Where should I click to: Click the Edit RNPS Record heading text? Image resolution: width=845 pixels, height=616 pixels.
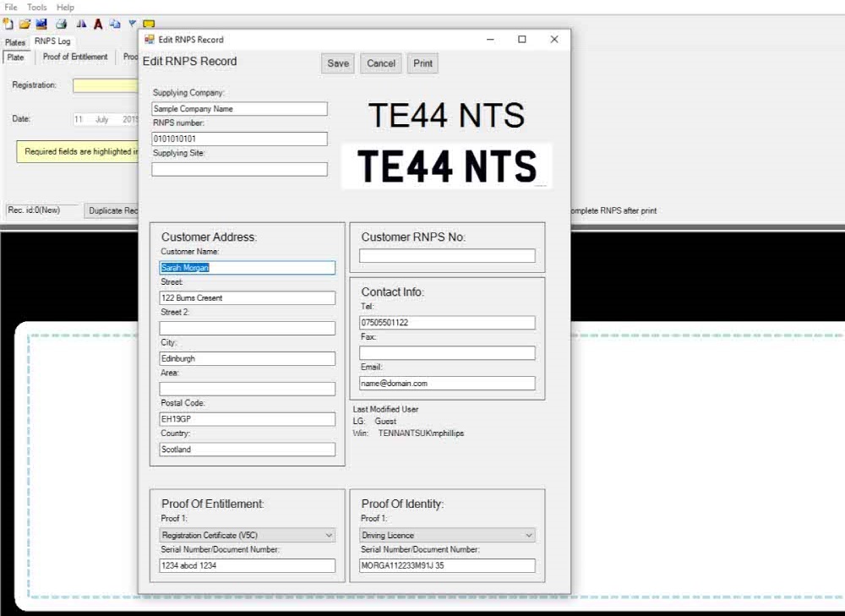189,62
